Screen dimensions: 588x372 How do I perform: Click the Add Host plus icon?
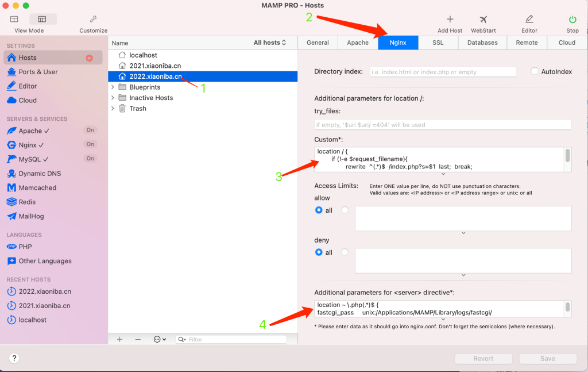pyautogui.click(x=450, y=19)
